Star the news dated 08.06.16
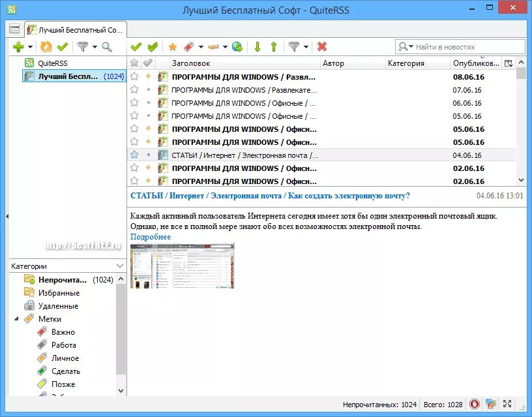This screenshot has width=532, height=417. coord(134,76)
